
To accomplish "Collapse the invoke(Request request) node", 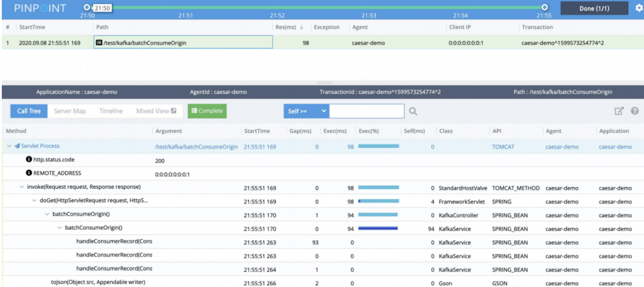I will [x=22, y=187].
